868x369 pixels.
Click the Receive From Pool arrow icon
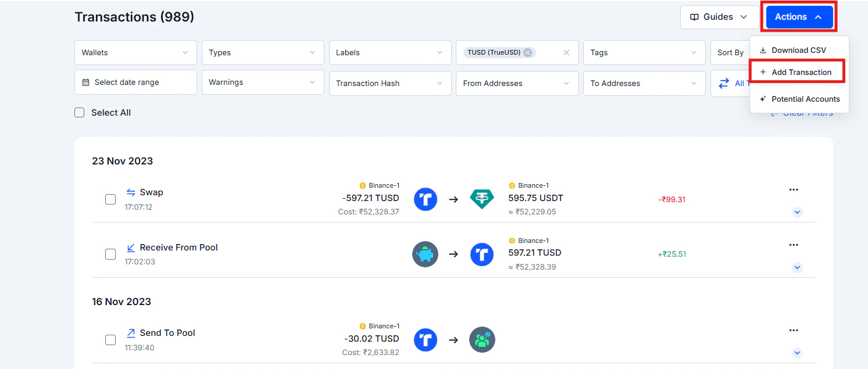tap(131, 248)
